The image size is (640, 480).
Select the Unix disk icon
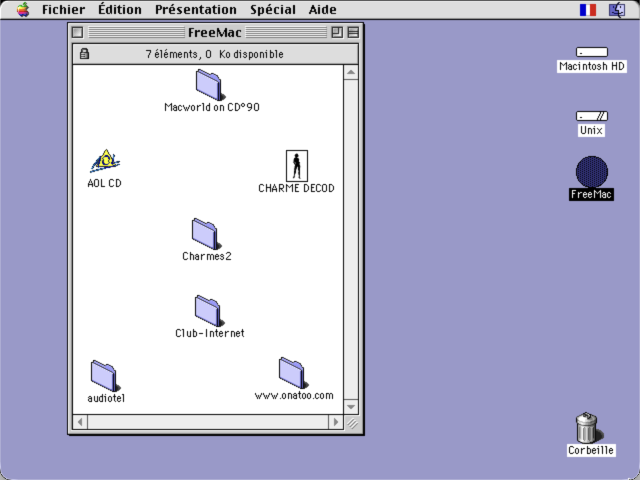[592, 116]
